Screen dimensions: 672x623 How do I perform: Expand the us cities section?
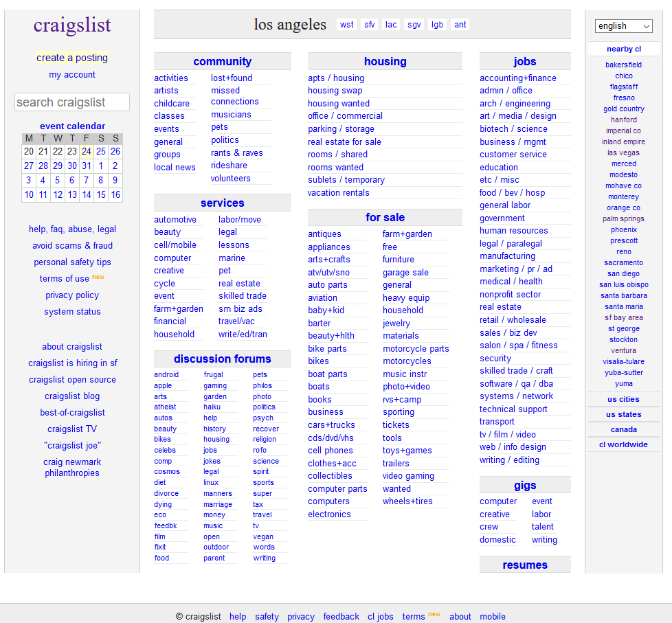pos(624,399)
